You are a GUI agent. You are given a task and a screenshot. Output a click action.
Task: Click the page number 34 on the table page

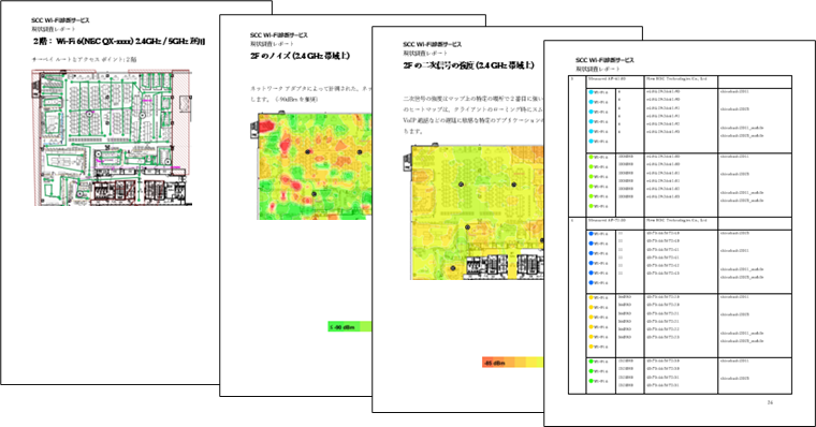(x=770, y=402)
